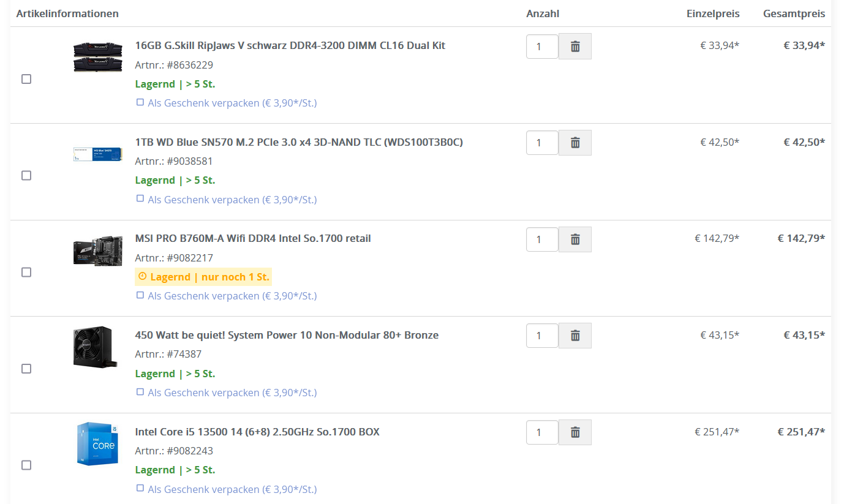This screenshot has width=844, height=504.
Task: Remove WD Blue SN570 SSD via trash icon
Action: point(575,143)
